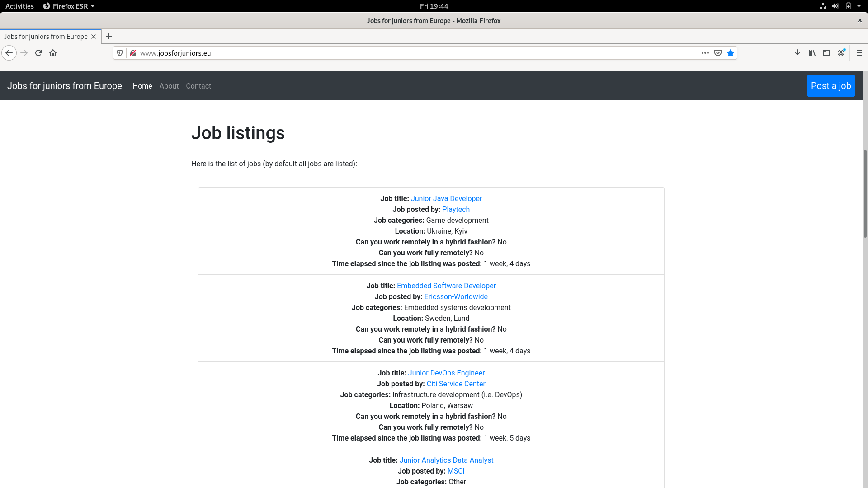Focus the URL address field
The width and height of the screenshot is (868, 488).
416,53
